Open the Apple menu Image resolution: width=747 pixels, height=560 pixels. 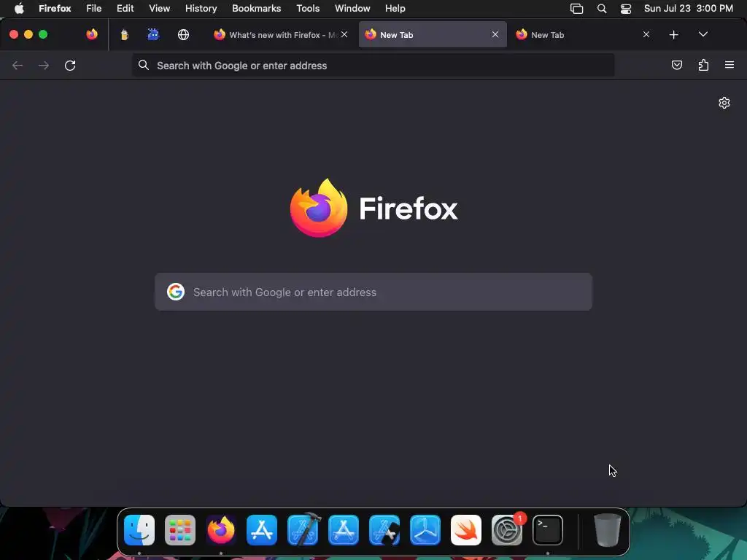pos(19,9)
